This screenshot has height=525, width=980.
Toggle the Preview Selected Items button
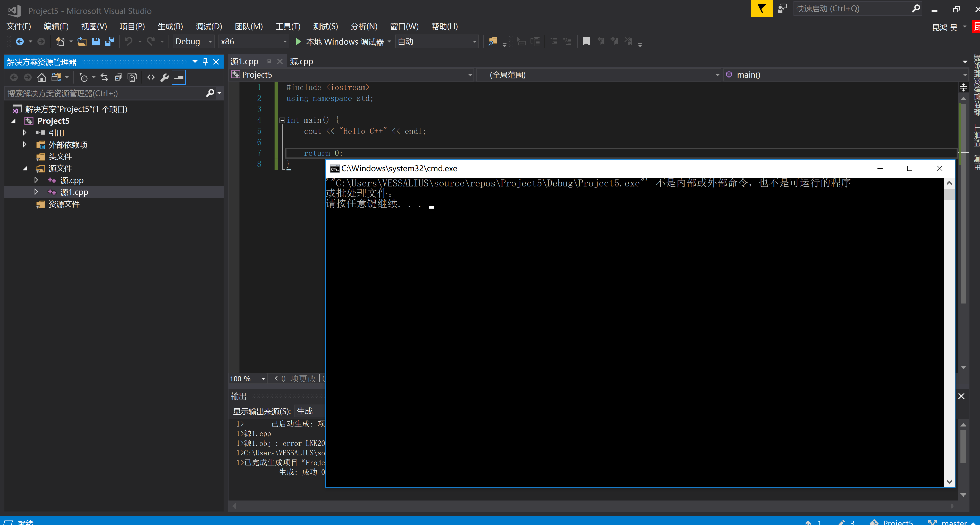(179, 78)
